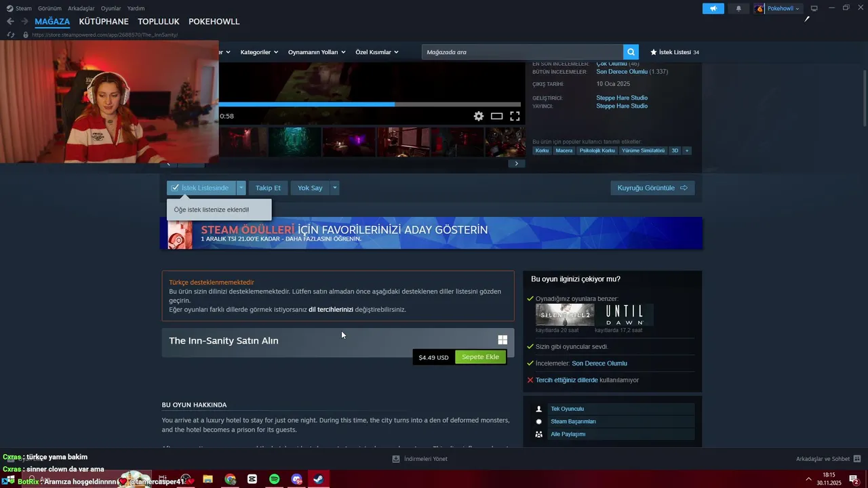Open İndirmeleri Yönet downloads manager
The height and width of the screenshot is (488, 868).
420,459
